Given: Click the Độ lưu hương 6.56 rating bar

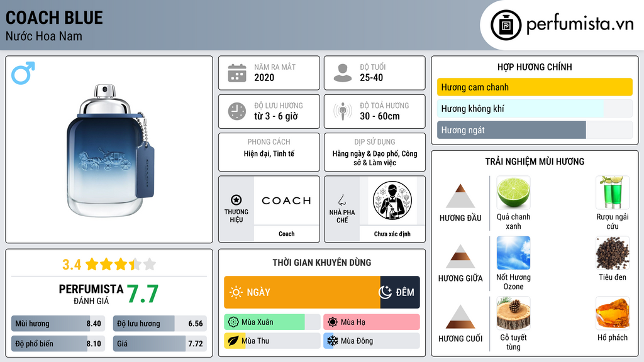Looking at the screenshot, I should 160,324.
